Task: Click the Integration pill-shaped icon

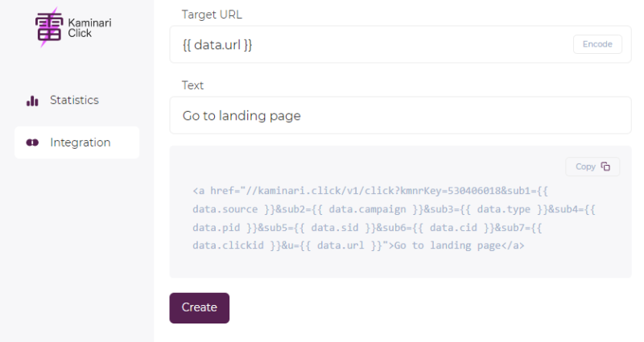Action: (33, 142)
